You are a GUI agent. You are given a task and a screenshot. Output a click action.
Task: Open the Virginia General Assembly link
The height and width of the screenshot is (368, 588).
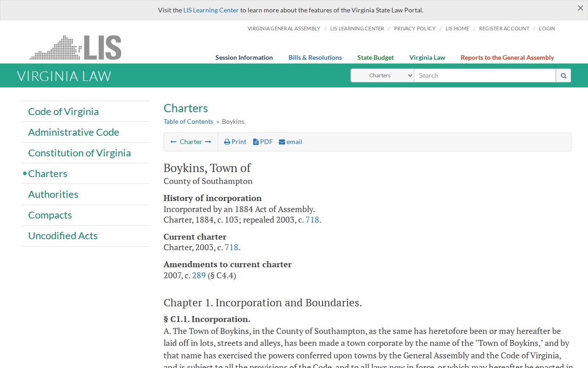284,29
